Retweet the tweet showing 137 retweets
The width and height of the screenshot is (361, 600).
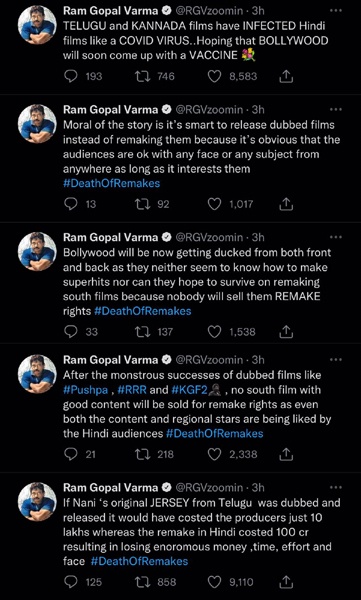coord(143,332)
